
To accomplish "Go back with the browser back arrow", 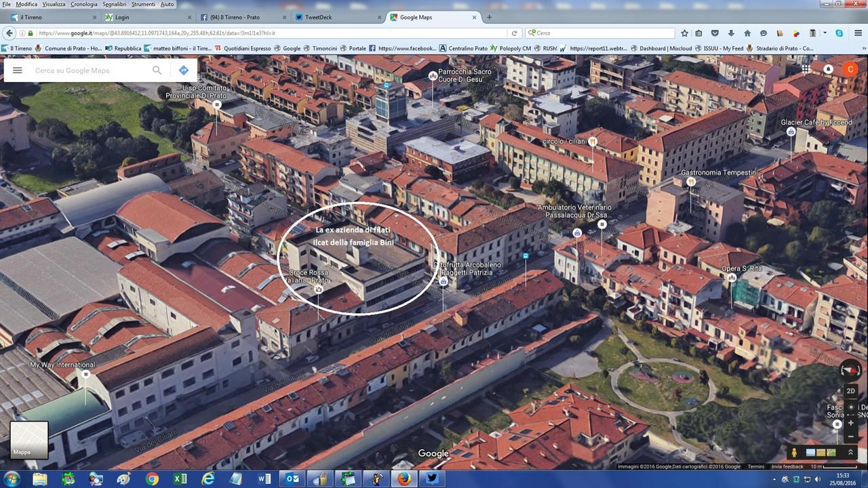I will pyautogui.click(x=9, y=33).
